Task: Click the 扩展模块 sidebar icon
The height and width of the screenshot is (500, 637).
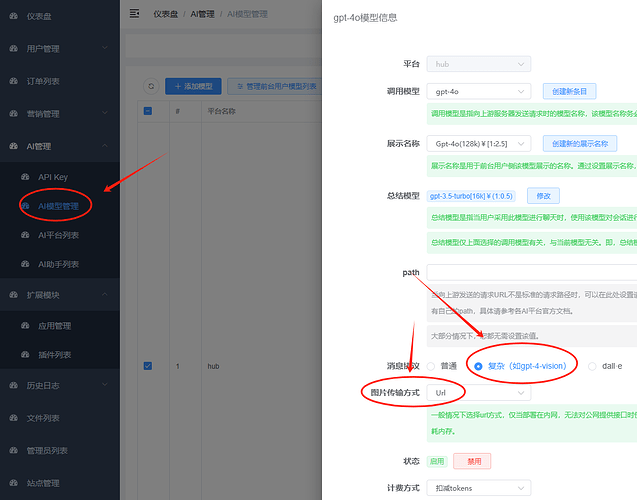Action: point(13,295)
